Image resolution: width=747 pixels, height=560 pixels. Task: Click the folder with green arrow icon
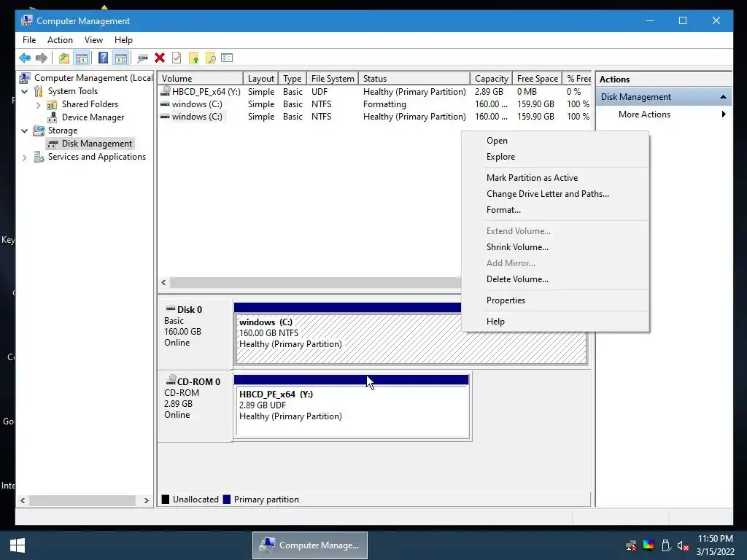193,58
